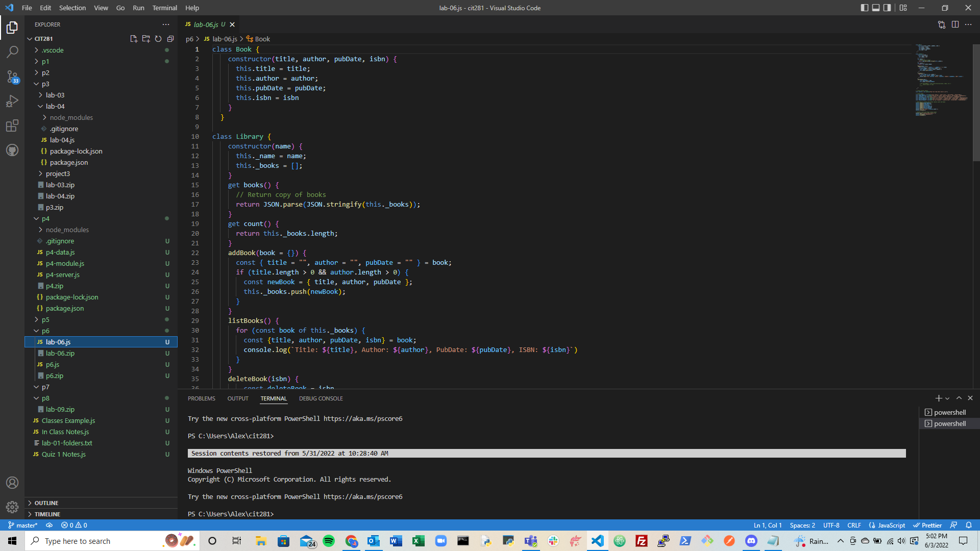The image size is (980, 551).
Task: Open the Run and Debug view
Action: point(12,101)
